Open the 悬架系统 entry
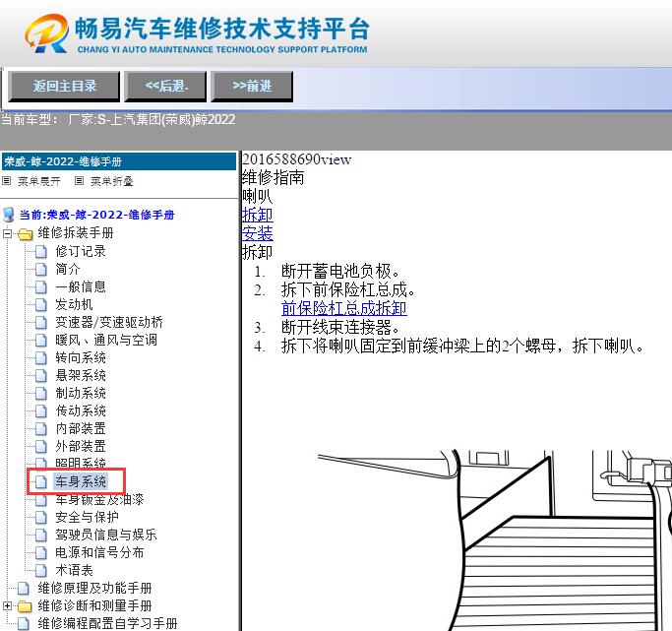 click(x=81, y=375)
